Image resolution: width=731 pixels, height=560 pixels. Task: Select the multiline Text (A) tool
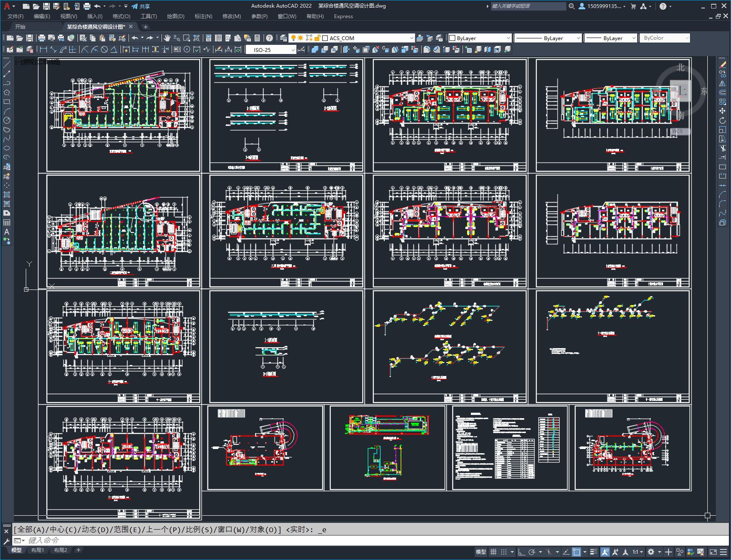pos(7,232)
